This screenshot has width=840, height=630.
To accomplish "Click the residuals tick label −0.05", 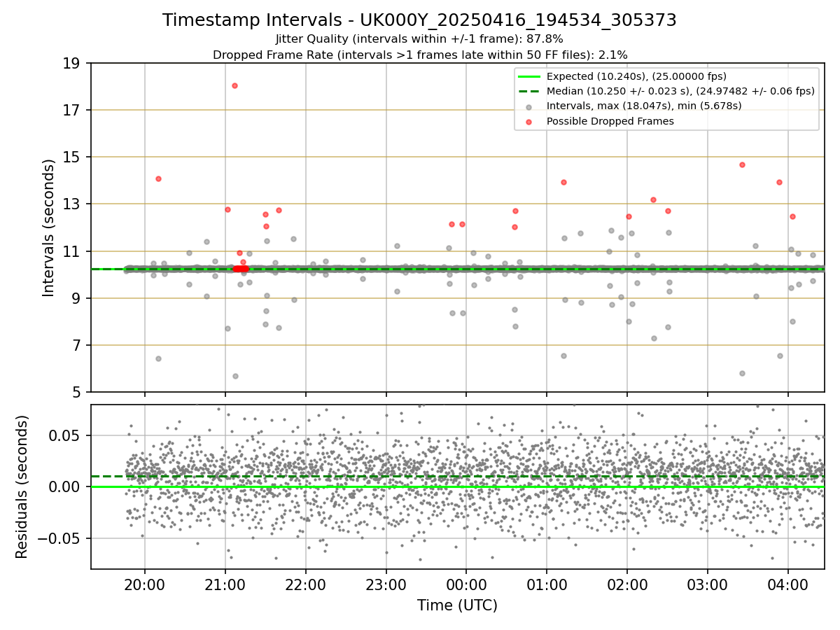I will tap(59, 538).
